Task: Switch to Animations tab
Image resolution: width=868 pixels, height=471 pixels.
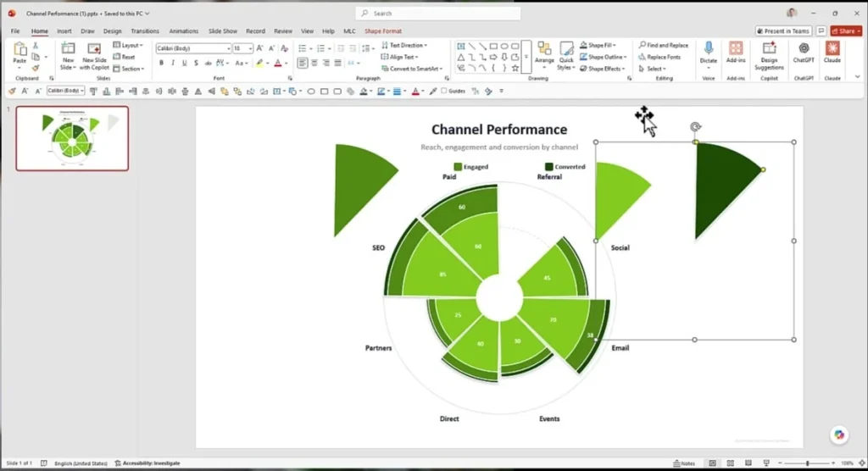Action: (x=183, y=31)
